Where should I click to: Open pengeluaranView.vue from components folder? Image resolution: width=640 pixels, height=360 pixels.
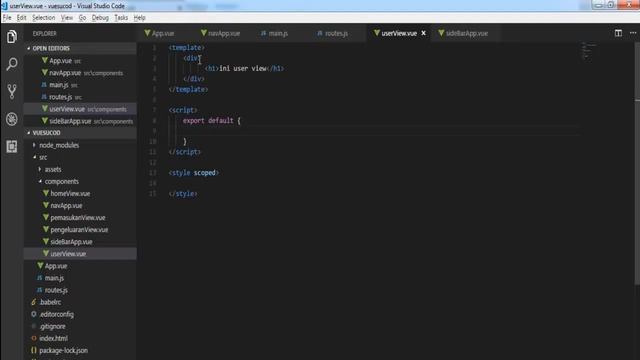click(80, 229)
